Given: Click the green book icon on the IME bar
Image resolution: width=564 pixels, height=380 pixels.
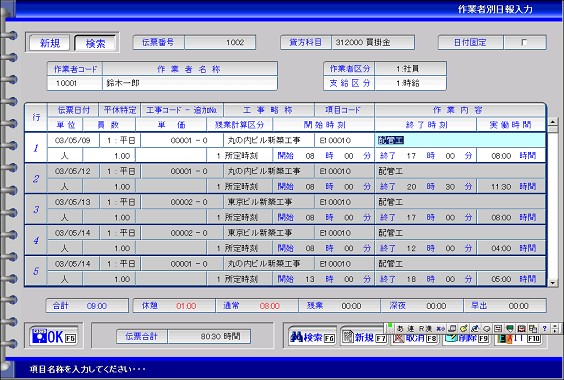Looking at the screenshot, I should (509, 329).
